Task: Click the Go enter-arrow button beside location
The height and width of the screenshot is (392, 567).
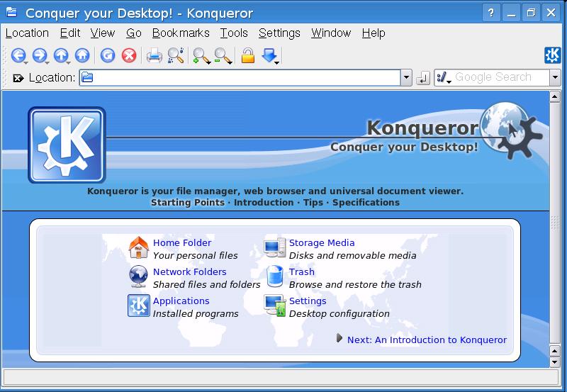Action: pos(422,77)
